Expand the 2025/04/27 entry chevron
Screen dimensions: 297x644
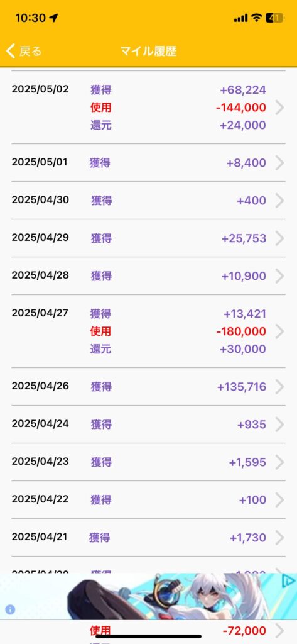point(280,331)
